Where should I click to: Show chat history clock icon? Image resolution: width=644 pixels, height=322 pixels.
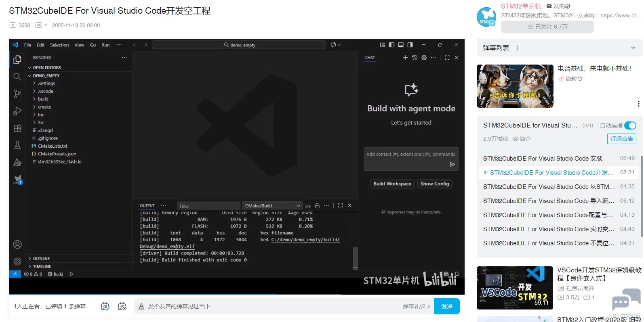pos(415,58)
